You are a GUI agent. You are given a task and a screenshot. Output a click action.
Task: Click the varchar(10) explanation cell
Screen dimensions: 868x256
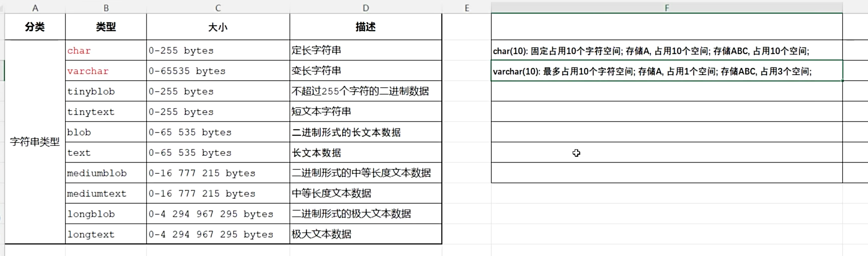coord(666,71)
